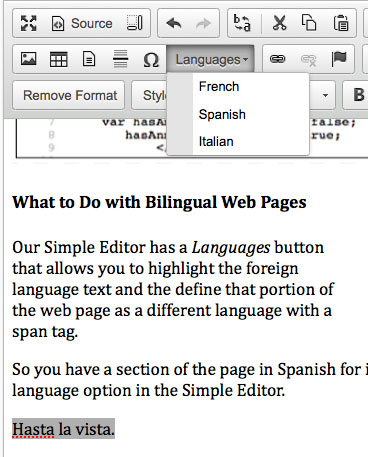
Task: Insert a link with the chain icon
Action: [277, 59]
